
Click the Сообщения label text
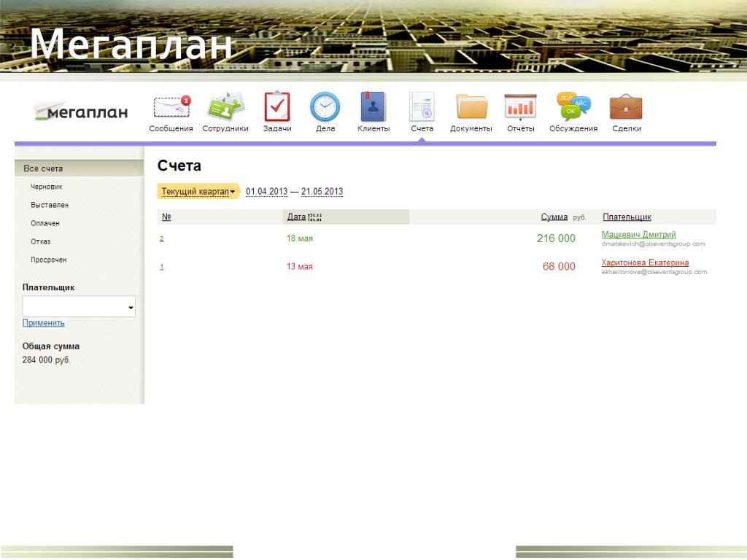171,128
